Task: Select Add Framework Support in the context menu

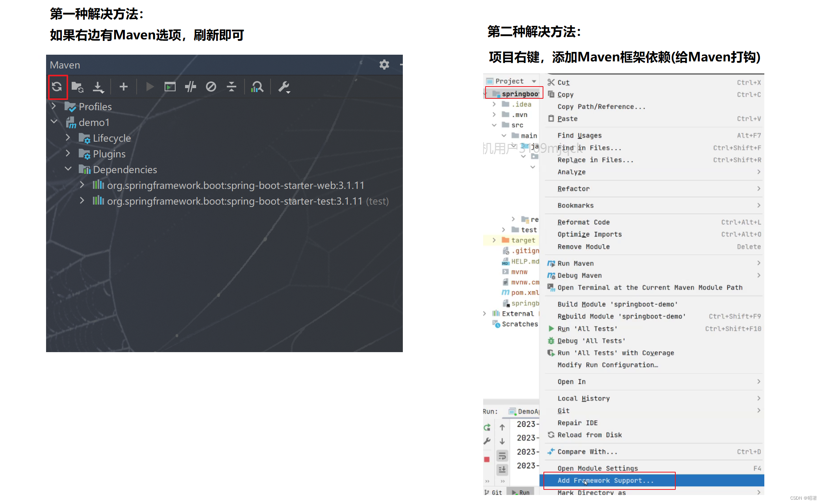Action: [x=605, y=480]
